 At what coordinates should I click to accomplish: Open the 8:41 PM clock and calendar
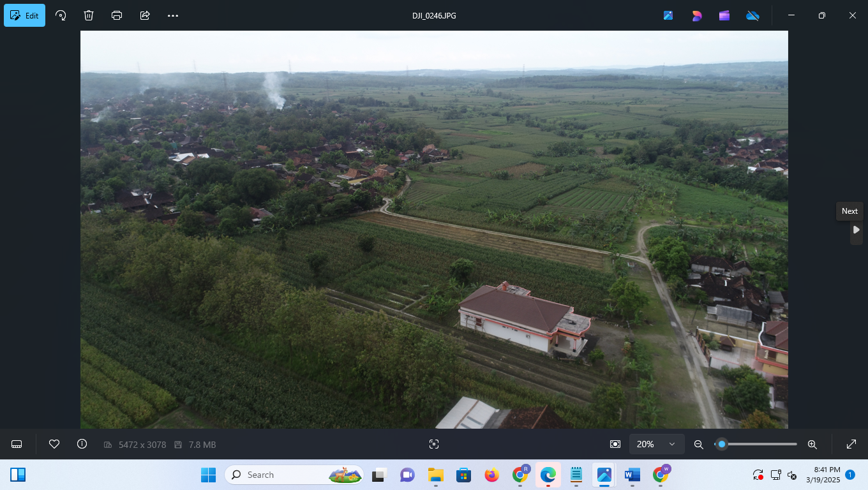823,475
